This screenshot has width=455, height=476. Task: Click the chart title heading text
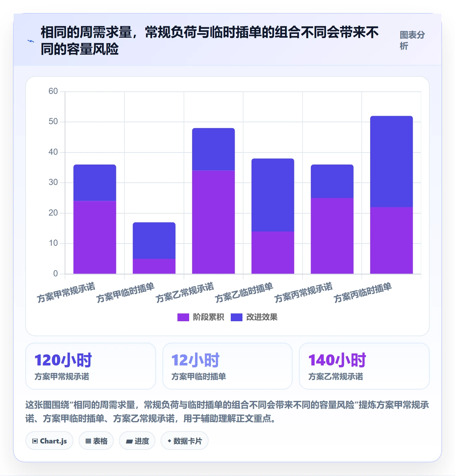pyautogui.click(x=210, y=41)
